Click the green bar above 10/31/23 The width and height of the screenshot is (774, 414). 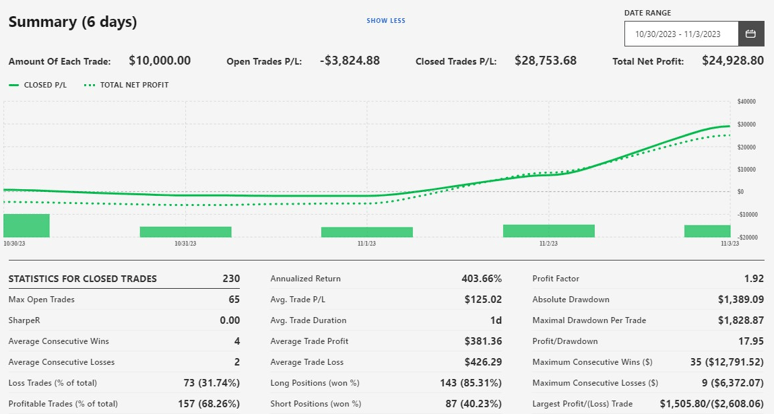point(185,231)
